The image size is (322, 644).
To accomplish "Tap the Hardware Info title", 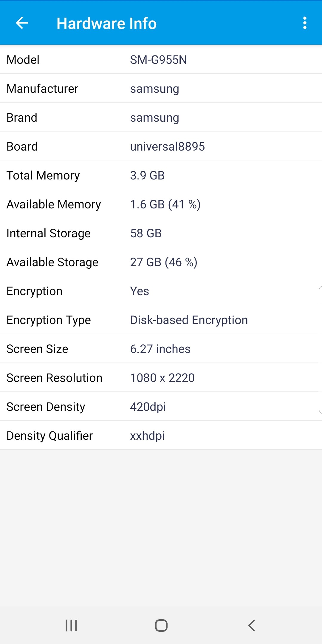I will 106,24.
